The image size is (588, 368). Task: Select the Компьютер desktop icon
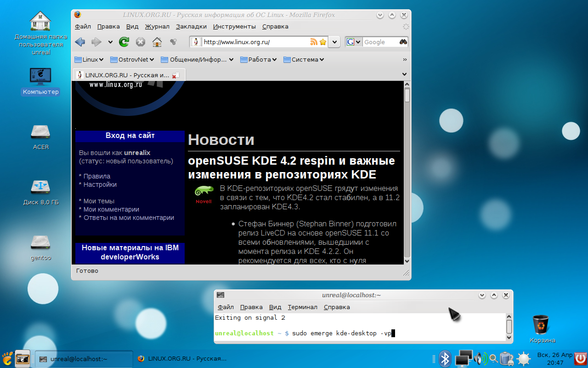coord(40,81)
